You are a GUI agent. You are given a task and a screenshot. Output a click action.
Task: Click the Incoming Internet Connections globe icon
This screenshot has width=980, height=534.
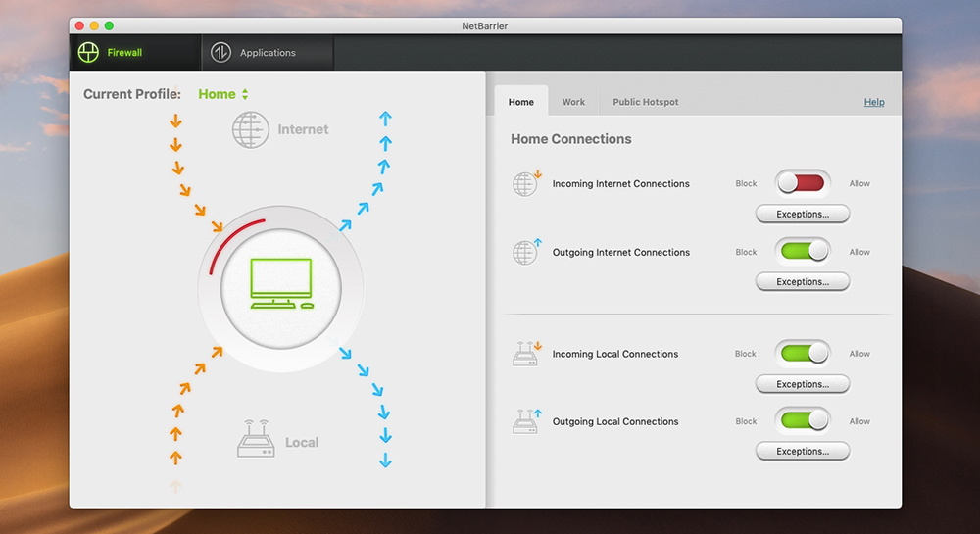point(526,183)
